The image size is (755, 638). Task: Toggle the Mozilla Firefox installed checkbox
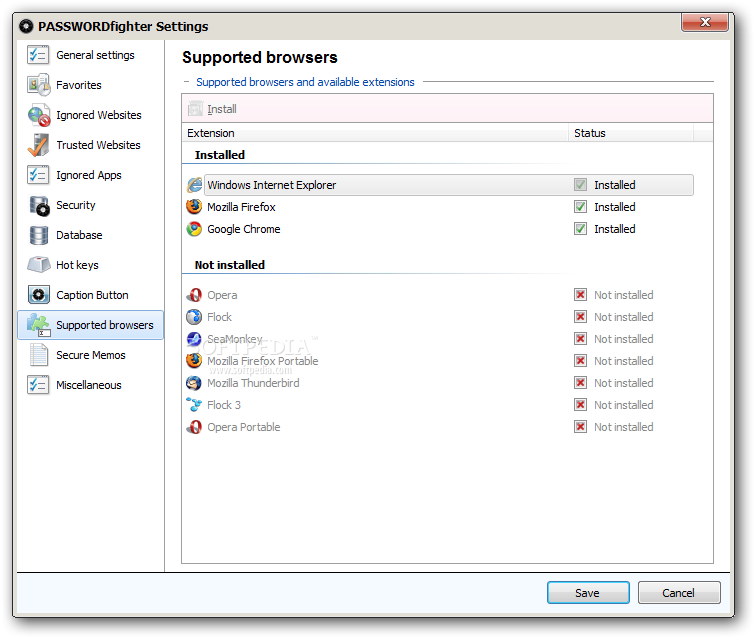[580, 207]
